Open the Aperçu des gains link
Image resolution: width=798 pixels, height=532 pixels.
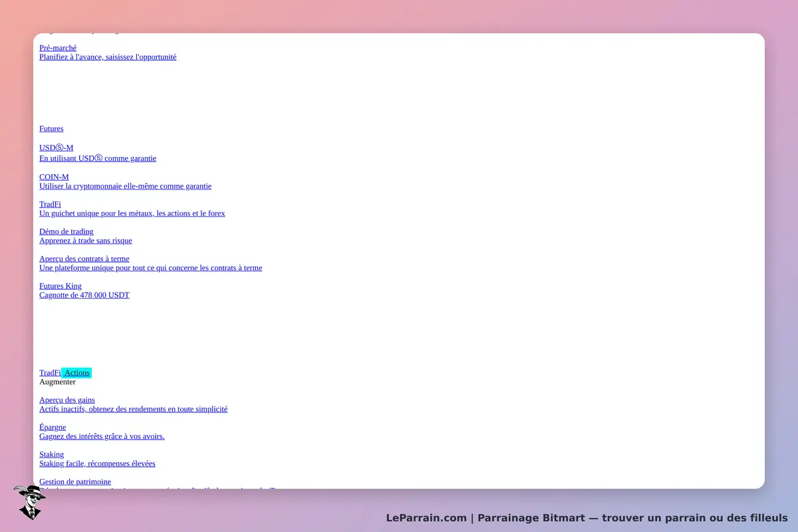[x=67, y=400]
